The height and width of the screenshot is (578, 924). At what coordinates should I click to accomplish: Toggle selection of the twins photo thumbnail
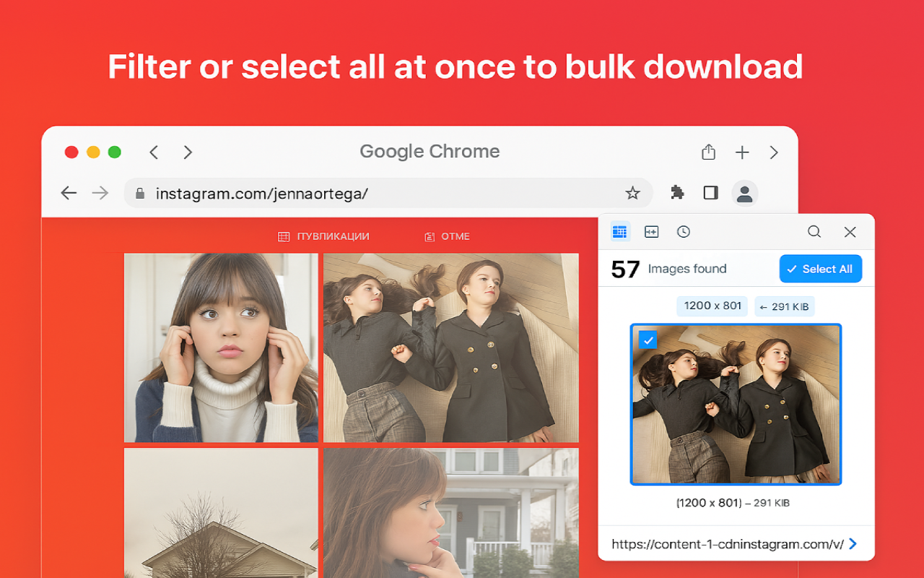pyautogui.click(x=736, y=405)
